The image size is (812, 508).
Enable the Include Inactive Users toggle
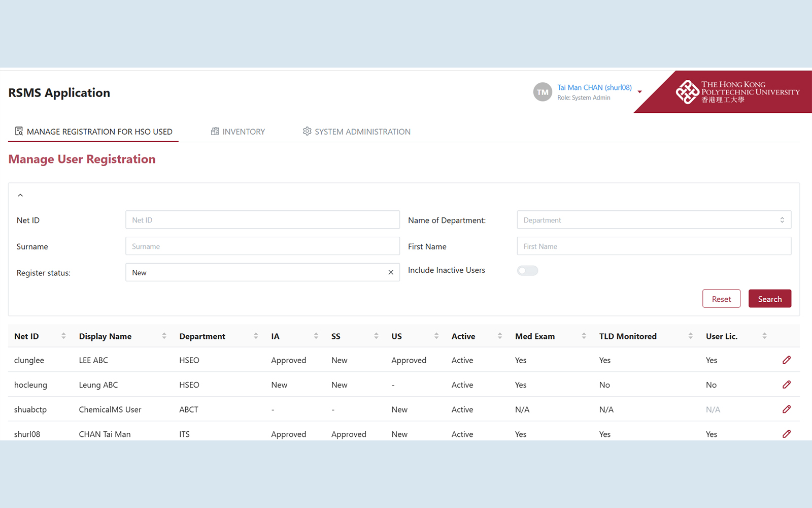point(527,270)
